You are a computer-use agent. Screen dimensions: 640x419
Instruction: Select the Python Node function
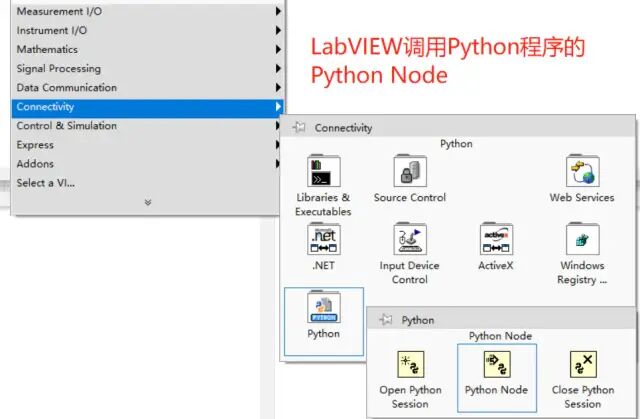[x=497, y=364]
